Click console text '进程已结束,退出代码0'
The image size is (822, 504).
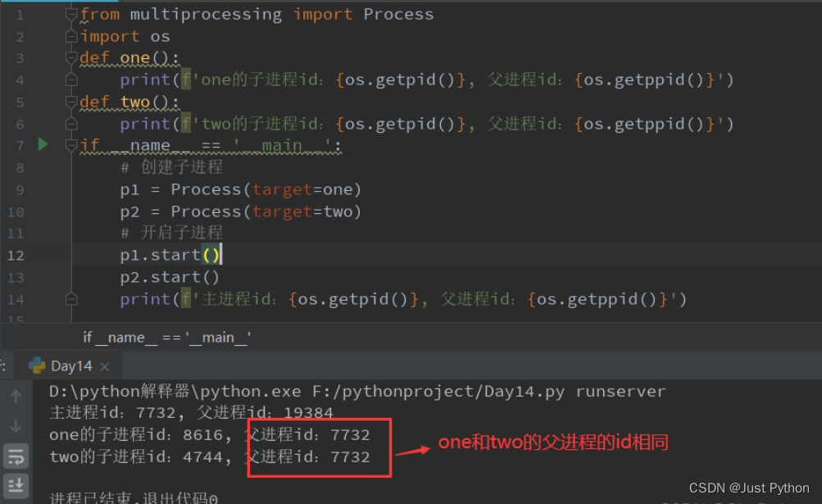(134, 497)
